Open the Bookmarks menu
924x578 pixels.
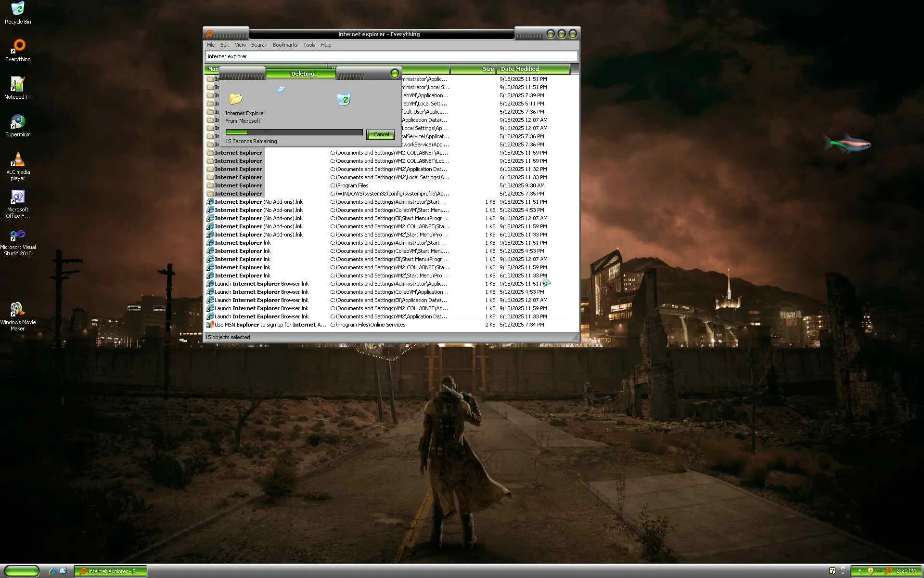(x=285, y=45)
